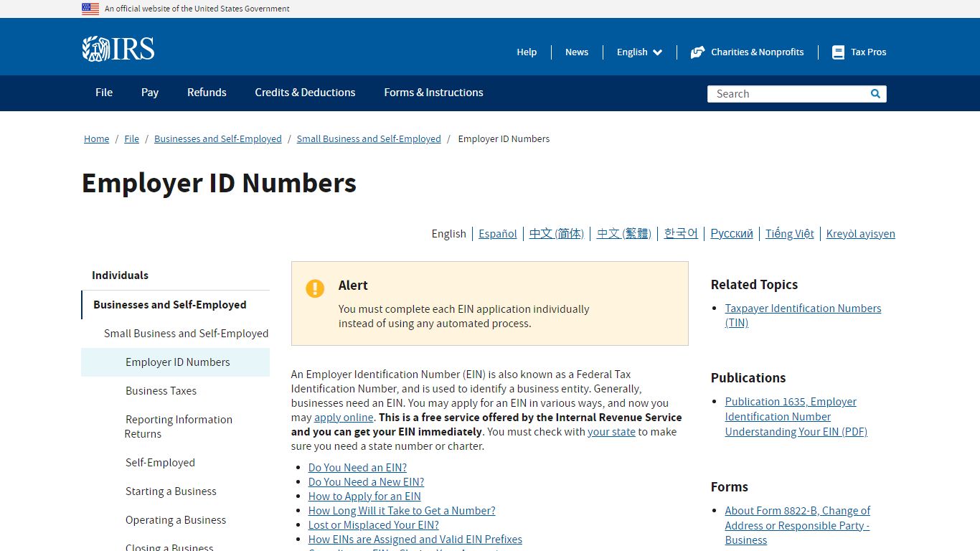
Task: Open How EINs are Assigned link
Action: [x=415, y=540]
